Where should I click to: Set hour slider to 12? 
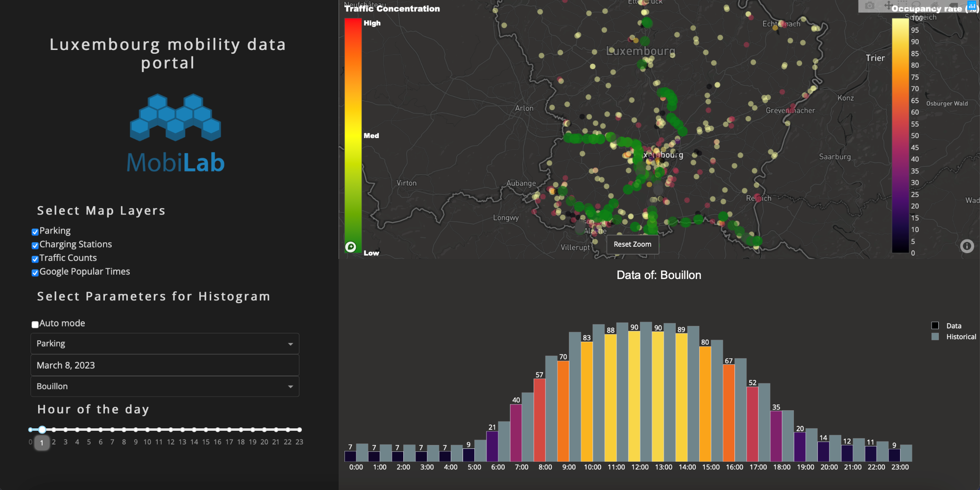coord(171,430)
